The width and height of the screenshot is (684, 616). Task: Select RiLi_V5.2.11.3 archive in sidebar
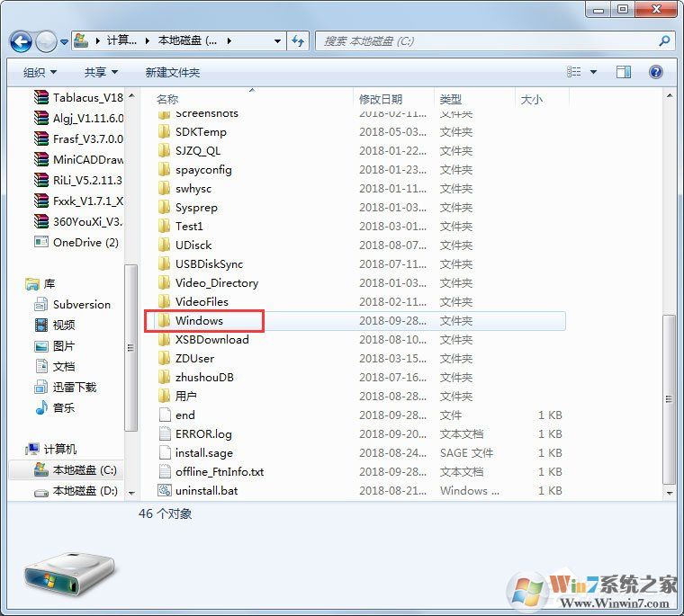pos(78,180)
